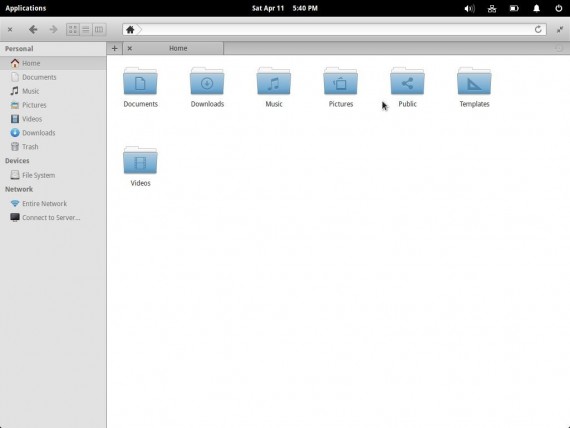Open Documents in the sidebar
Image resolution: width=570 pixels, height=428 pixels.
[53, 77]
